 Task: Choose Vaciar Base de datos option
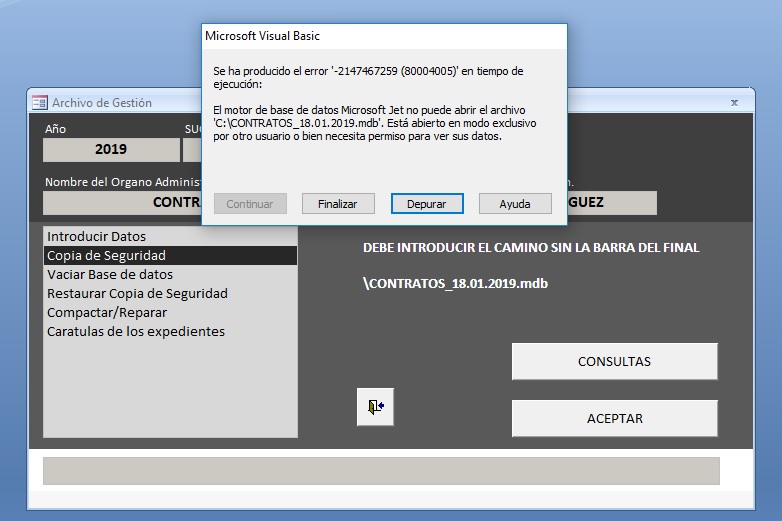(170, 274)
